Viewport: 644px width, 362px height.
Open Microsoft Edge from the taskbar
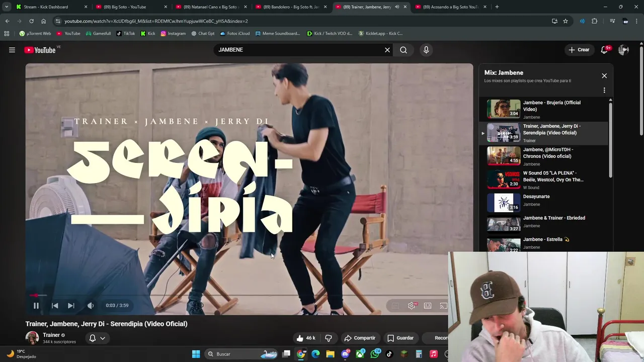[x=315, y=354]
